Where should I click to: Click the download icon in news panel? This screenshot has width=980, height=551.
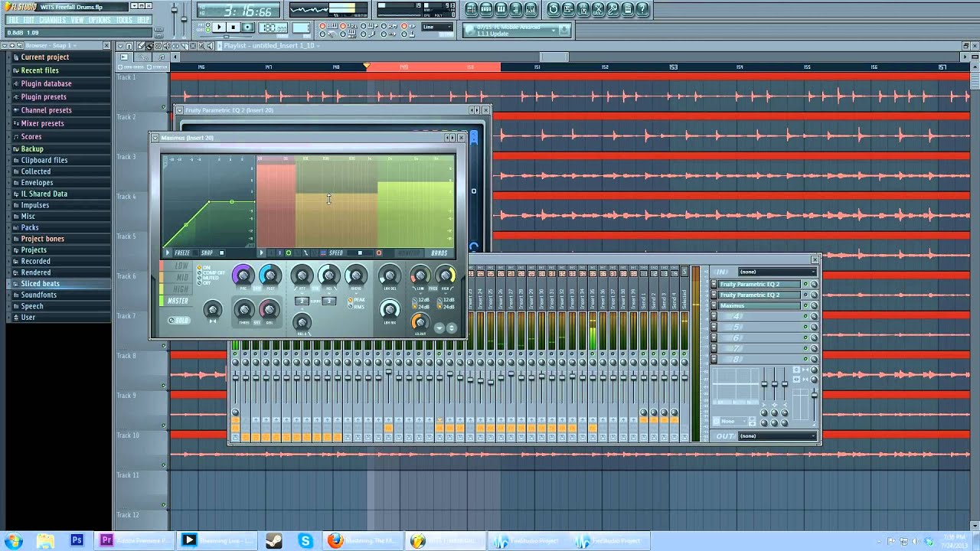coord(563,30)
